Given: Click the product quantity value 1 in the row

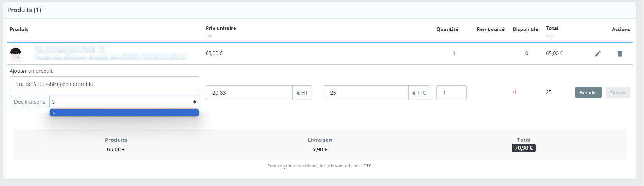Looking at the screenshot, I should (x=454, y=54).
